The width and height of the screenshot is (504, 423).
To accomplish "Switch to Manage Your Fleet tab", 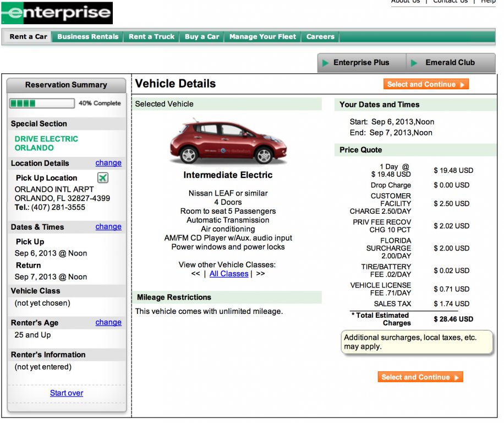I will [x=262, y=37].
